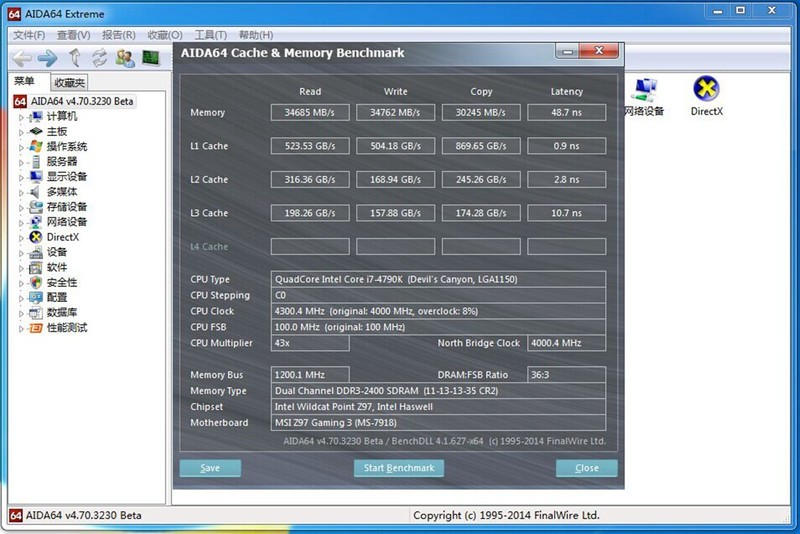Click the Forward navigation arrow in toolbar
The width and height of the screenshot is (800, 534).
(x=47, y=58)
